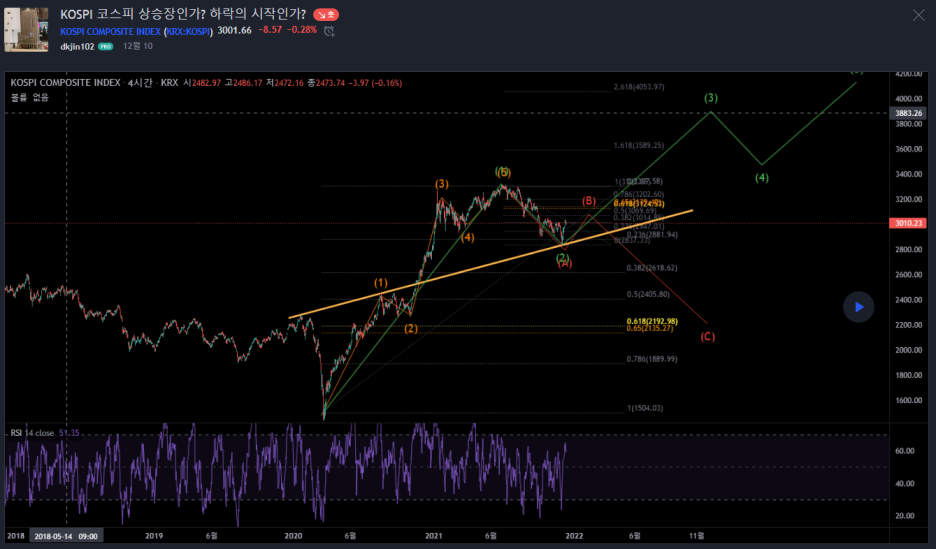The width and height of the screenshot is (936, 549).
Task: Click the 11월 label on time axis
Action: click(x=696, y=536)
